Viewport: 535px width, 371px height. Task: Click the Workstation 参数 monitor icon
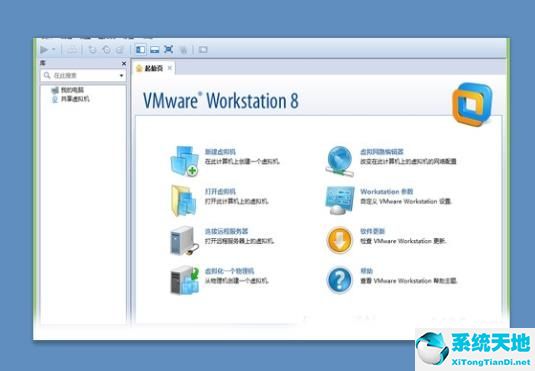click(x=339, y=200)
